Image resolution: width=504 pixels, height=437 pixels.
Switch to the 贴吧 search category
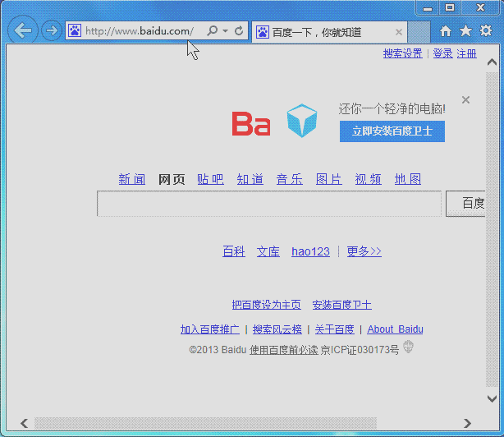(x=210, y=179)
